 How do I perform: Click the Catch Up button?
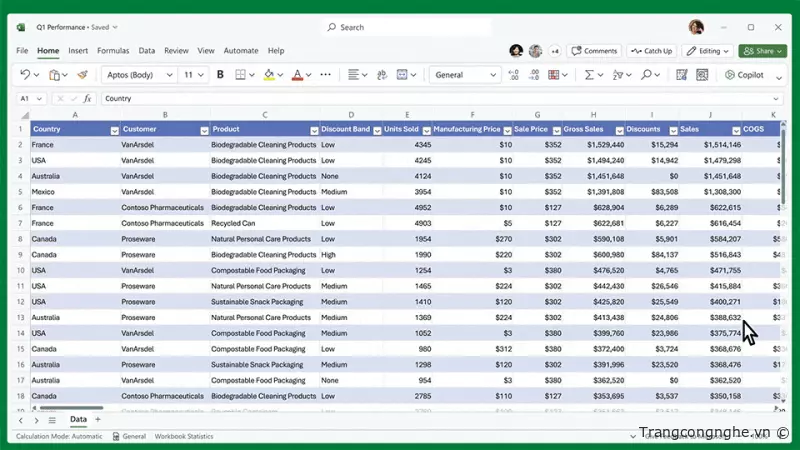pos(651,51)
